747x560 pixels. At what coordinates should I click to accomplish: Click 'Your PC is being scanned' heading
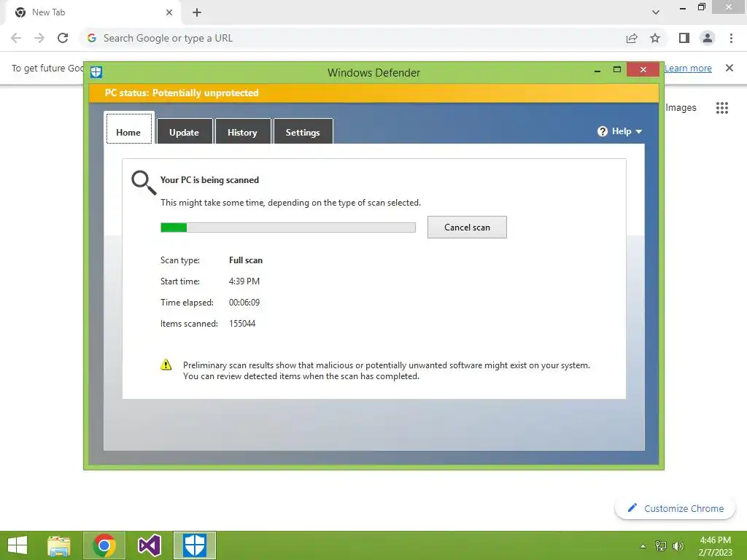pos(209,180)
